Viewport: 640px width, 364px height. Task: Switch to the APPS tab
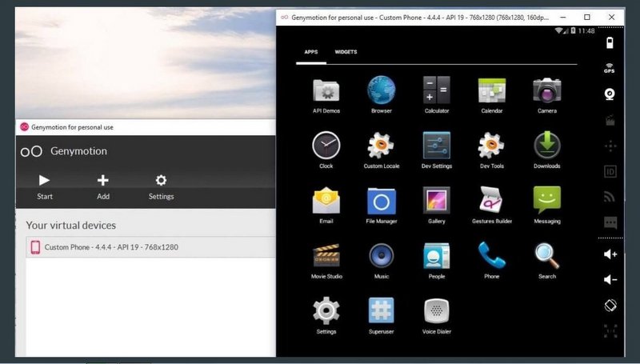click(x=311, y=52)
